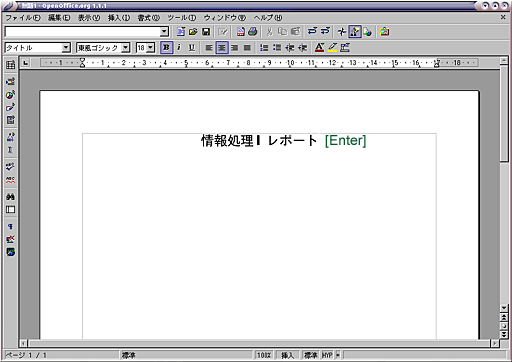Click the Edit File icon
512x362 pixels.
coord(223,32)
